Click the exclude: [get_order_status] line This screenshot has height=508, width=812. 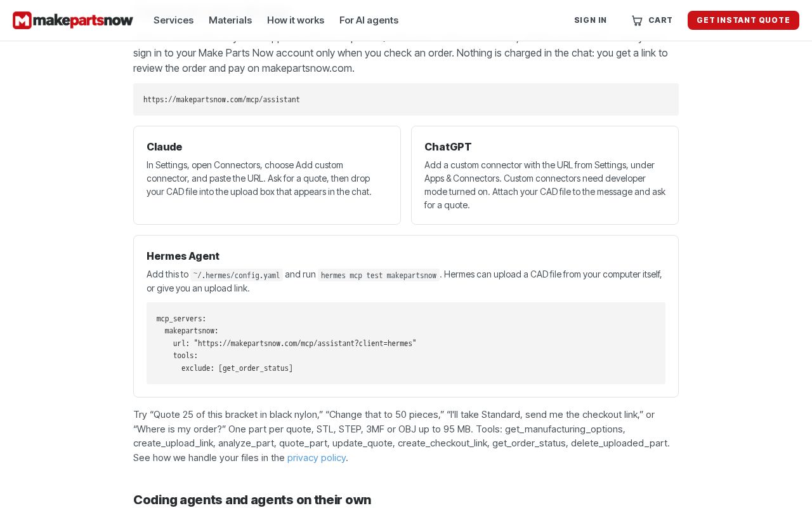[x=237, y=368]
